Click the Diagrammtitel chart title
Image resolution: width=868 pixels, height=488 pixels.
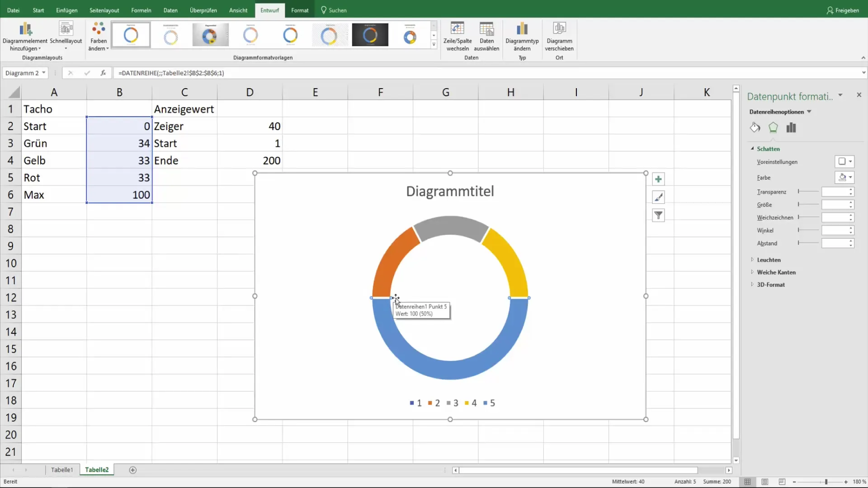click(450, 191)
